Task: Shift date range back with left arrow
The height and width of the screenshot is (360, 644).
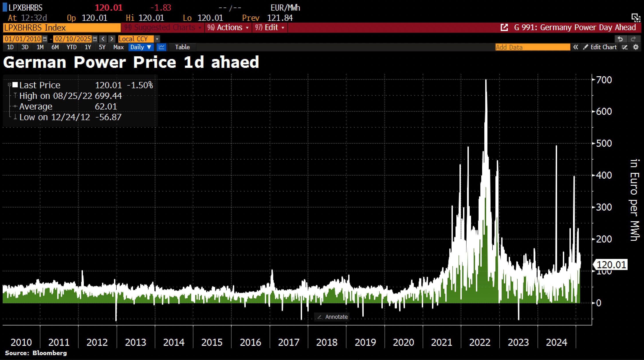Action: (x=103, y=39)
